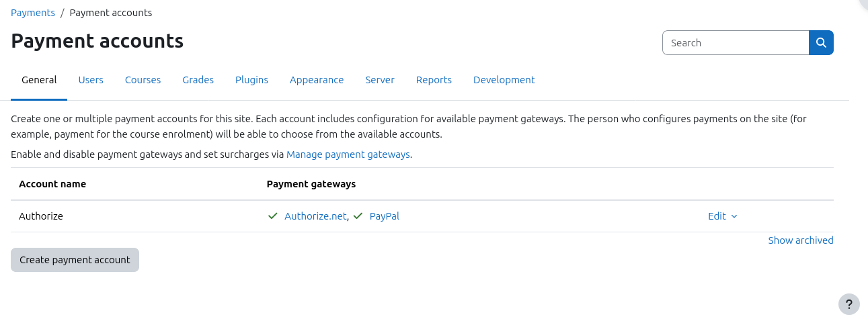The image size is (868, 323).
Task: Switch to the Users tab
Action: [x=91, y=80]
